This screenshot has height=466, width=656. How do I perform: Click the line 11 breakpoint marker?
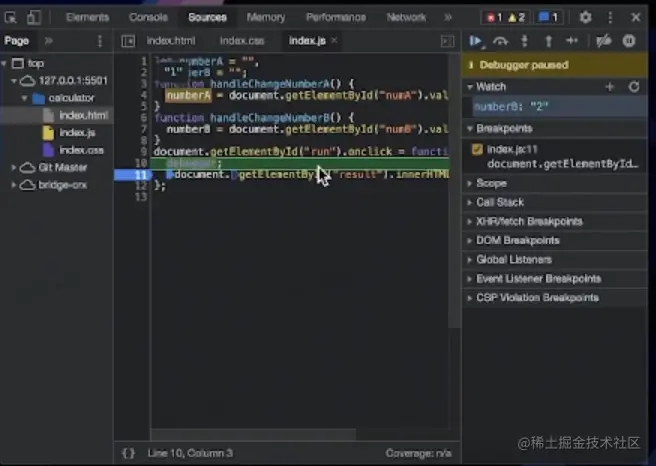pyautogui.click(x=133, y=174)
